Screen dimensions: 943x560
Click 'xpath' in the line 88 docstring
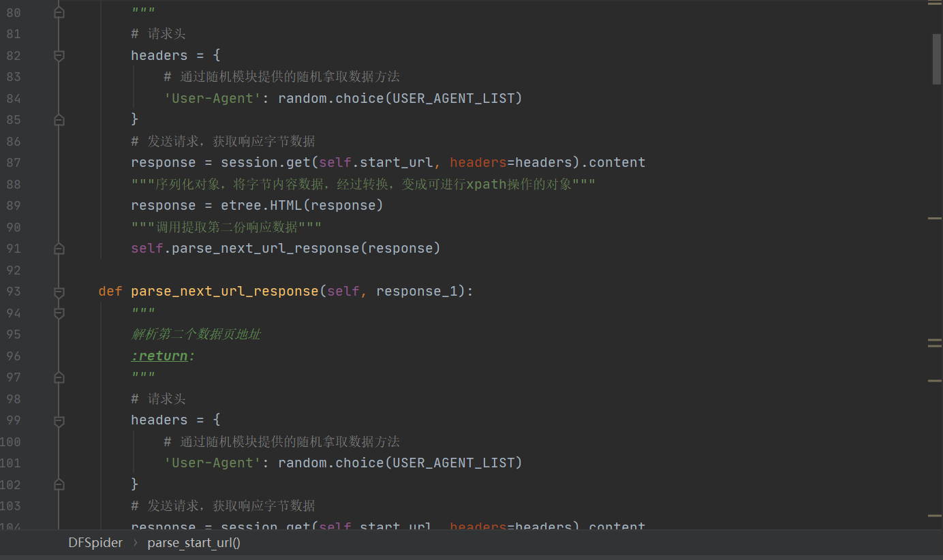click(486, 184)
